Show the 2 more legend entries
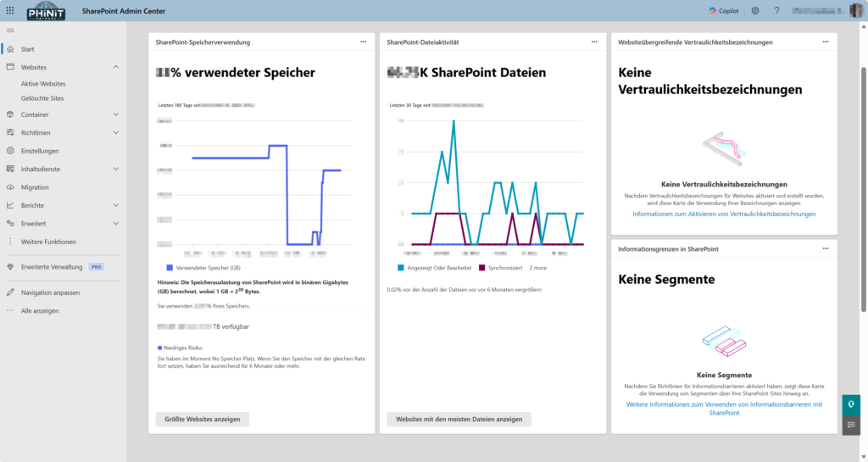This screenshot has height=462, width=868. [537, 268]
